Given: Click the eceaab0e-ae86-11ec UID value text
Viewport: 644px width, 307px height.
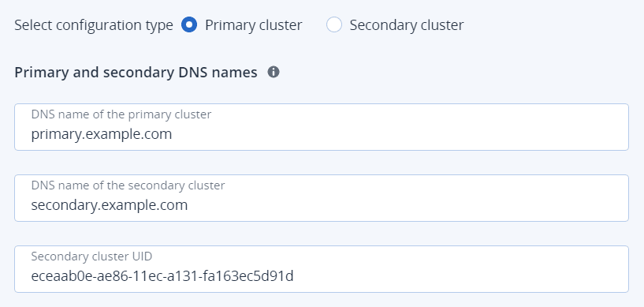Looking at the screenshot, I should click(x=162, y=275).
